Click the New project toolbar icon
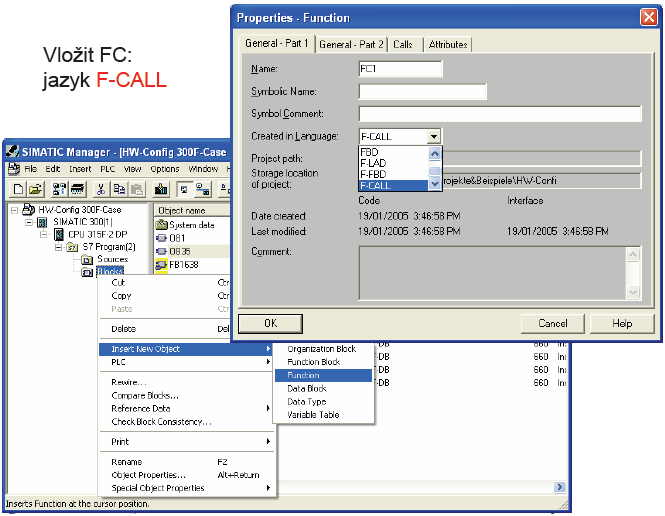This screenshot has height=516, width=665. point(18,189)
